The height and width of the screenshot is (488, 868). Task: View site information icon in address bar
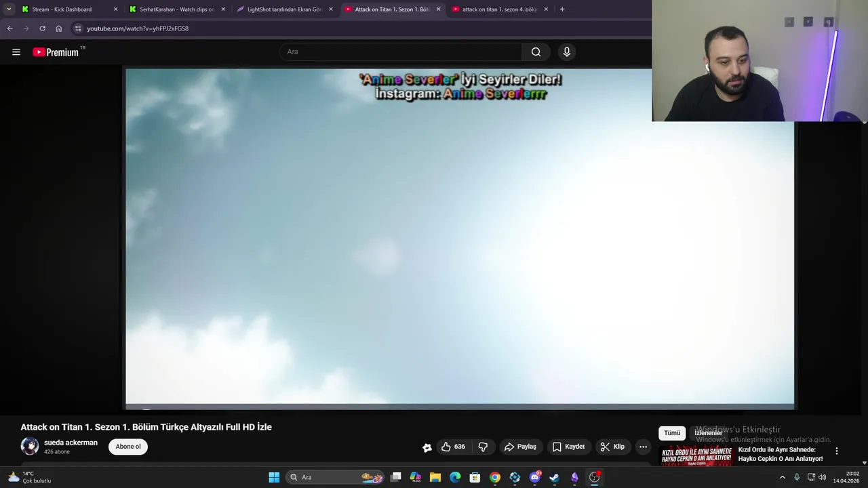(x=78, y=28)
